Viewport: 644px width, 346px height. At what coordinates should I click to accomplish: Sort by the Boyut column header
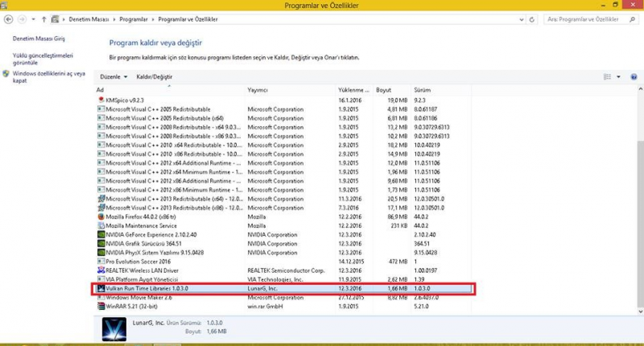coord(392,90)
